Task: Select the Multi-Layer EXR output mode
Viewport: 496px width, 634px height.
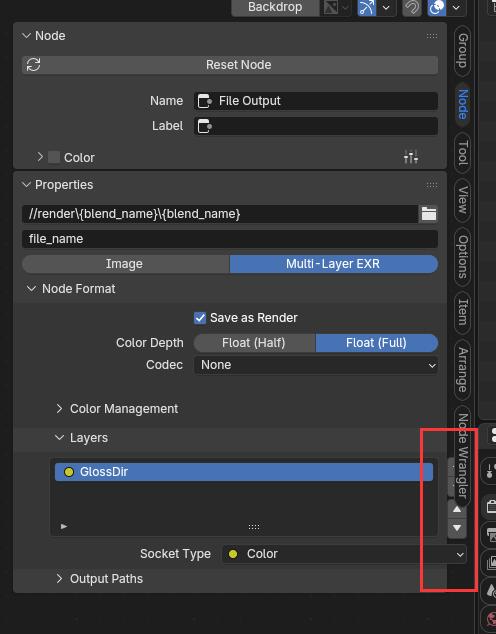Action: [x=333, y=264]
